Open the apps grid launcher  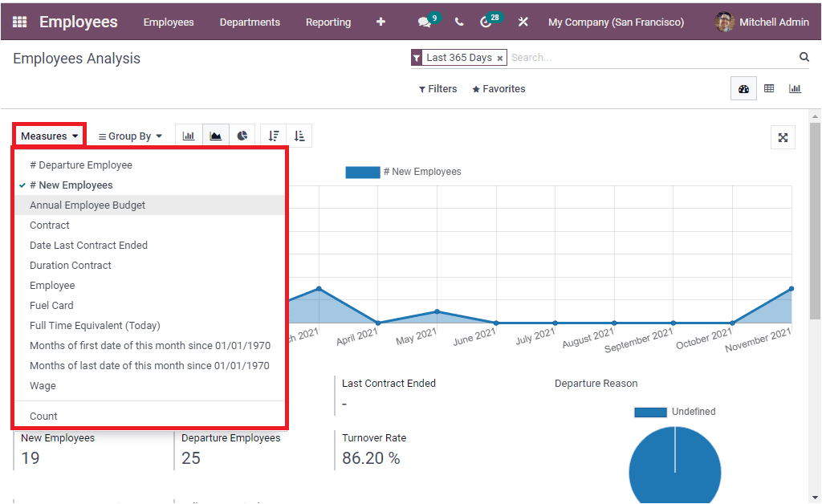tap(19, 22)
